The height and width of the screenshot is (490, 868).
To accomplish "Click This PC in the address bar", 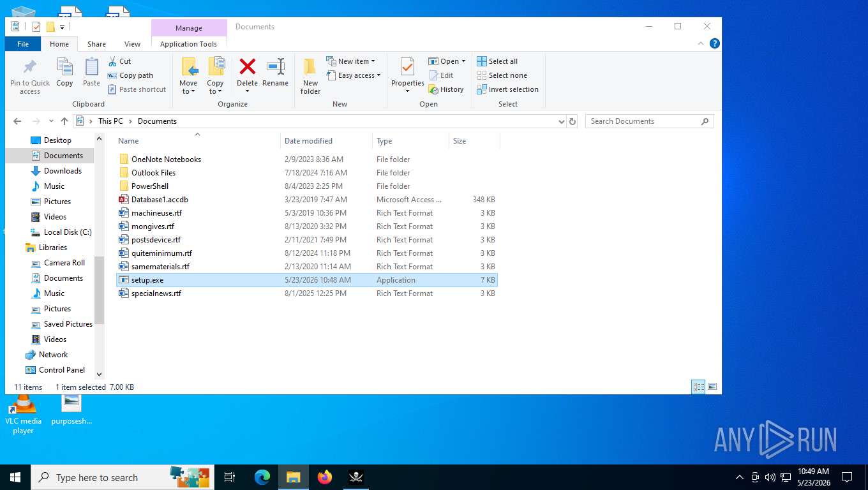I will click(x=110, y=121).
